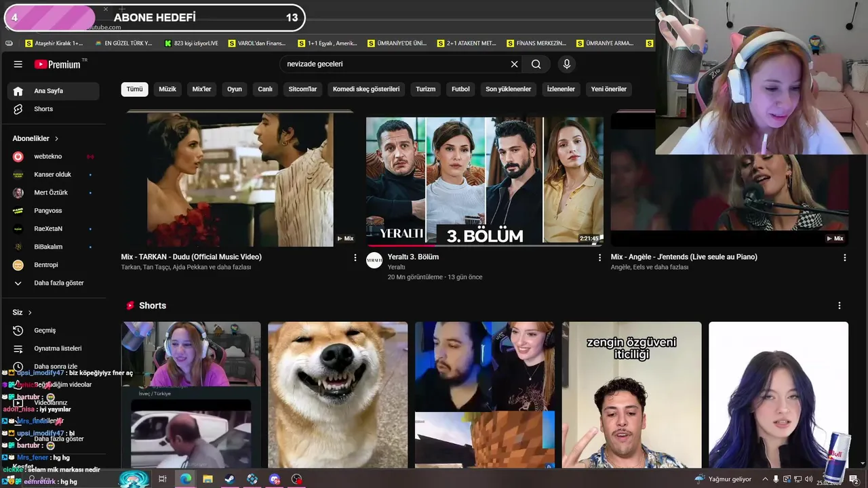Open 'Yeraltı 3. Bölüm' video title
Image resolution: width=868 pixels, height=488 pixels.
[413, 257]
